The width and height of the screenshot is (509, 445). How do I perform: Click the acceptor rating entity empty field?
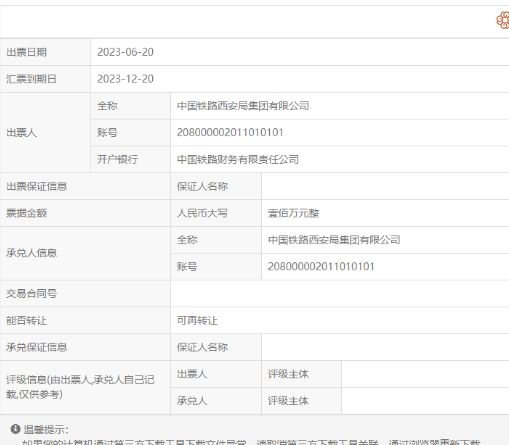pyautogui.click(x=425, y=401)
